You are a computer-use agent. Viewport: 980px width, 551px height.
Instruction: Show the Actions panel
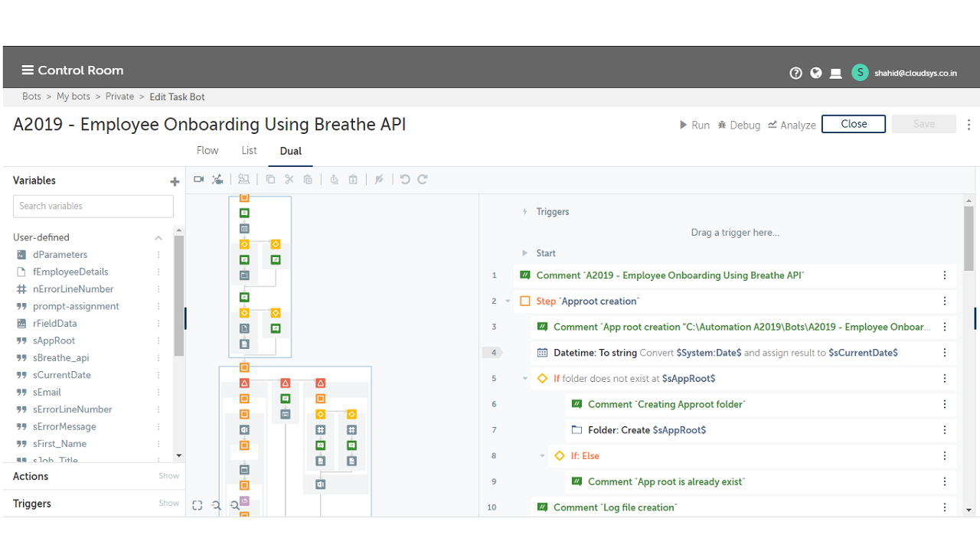point(168,476)
